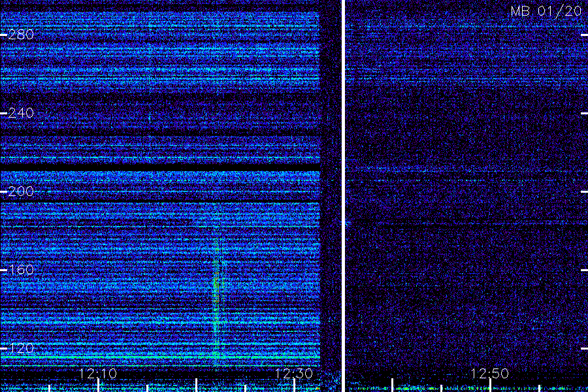588x392 pixels.
Task: Click the tick mark under 12:10
Action: 98,385
